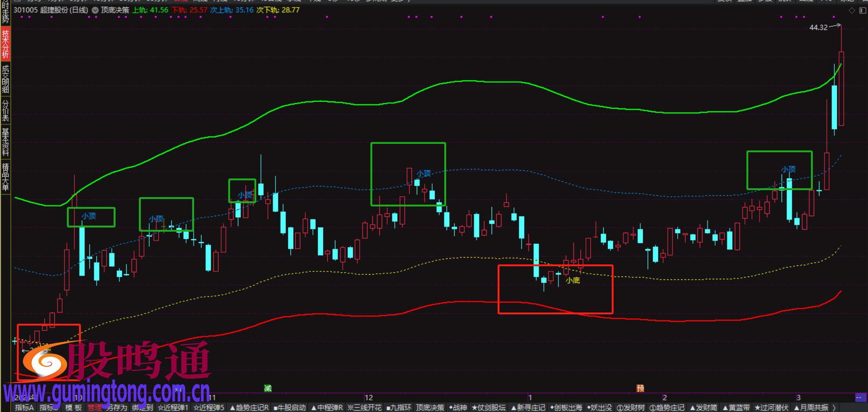Select ①发财树 indicator
This screenshot has width=868, height=412.
[630, 408]
